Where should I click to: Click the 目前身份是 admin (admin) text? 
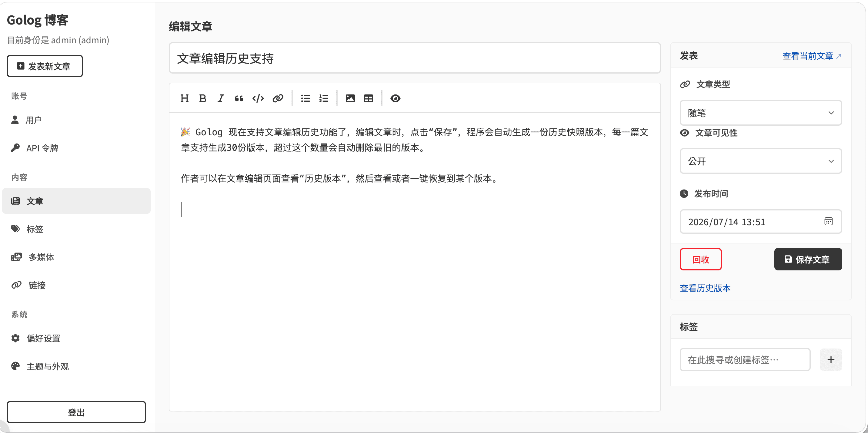click(58, 40)
